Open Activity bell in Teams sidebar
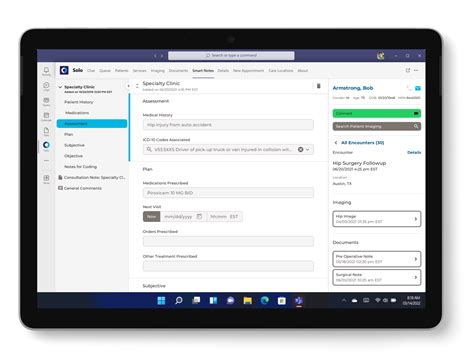The height and width of the screenshot is (363, 474). pos(46,71)
